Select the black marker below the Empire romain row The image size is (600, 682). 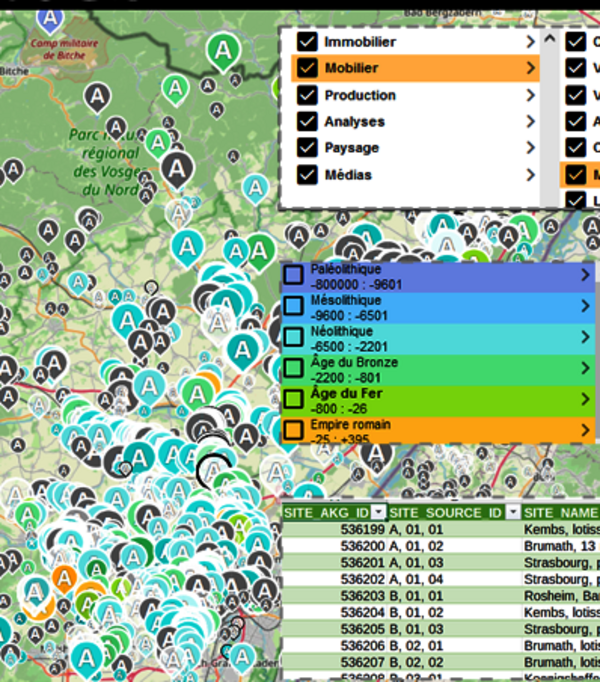[x=376, y=453]
